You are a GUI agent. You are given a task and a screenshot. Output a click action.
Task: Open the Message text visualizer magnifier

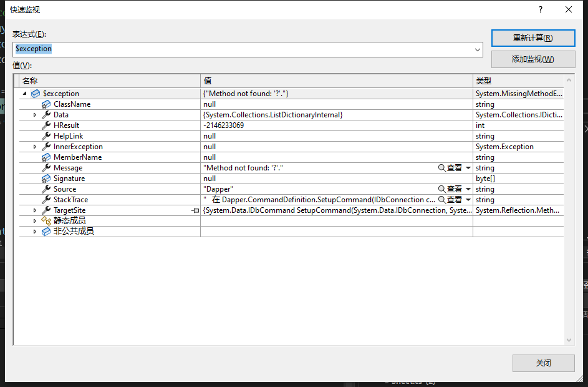[x=441, y=168]
